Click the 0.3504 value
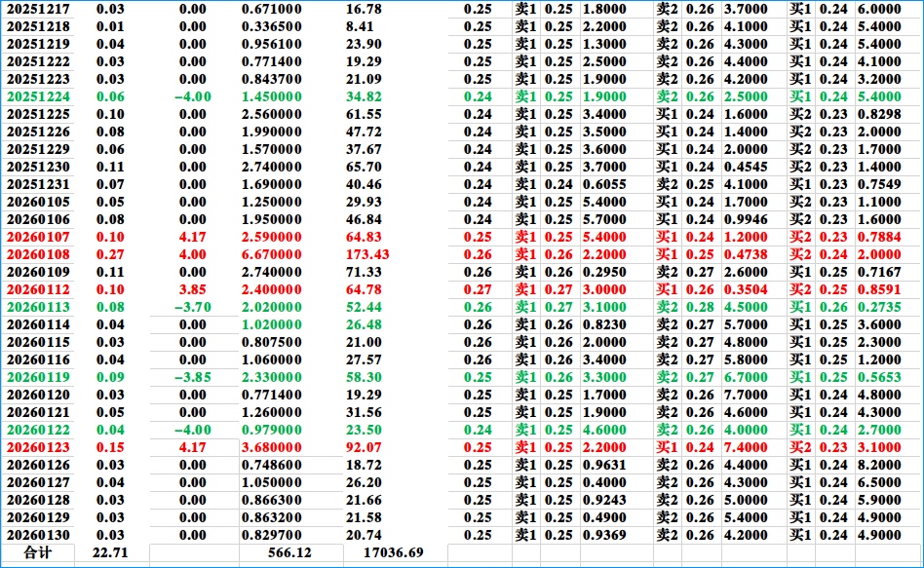The height and width of the screenshot is (568, 924). click(x=746, y=290)
